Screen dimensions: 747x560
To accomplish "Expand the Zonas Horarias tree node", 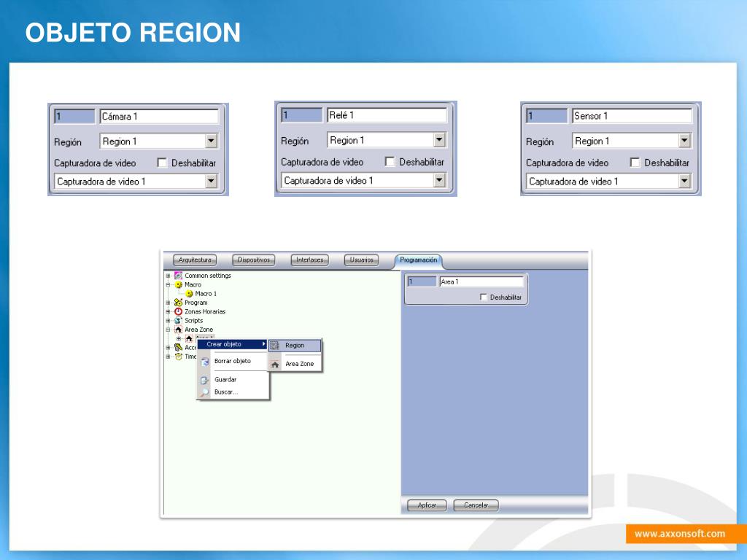I will [x=168, y=312].
